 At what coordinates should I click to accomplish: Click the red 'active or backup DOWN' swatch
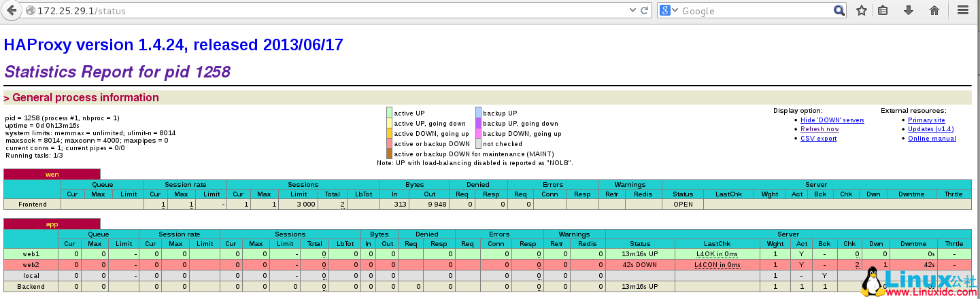point(389,143)
